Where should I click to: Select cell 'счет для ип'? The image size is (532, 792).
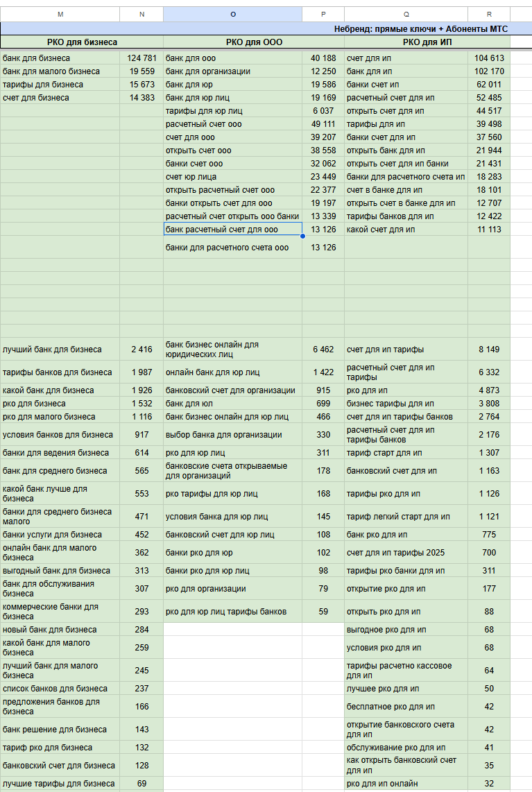coord(406,58)
